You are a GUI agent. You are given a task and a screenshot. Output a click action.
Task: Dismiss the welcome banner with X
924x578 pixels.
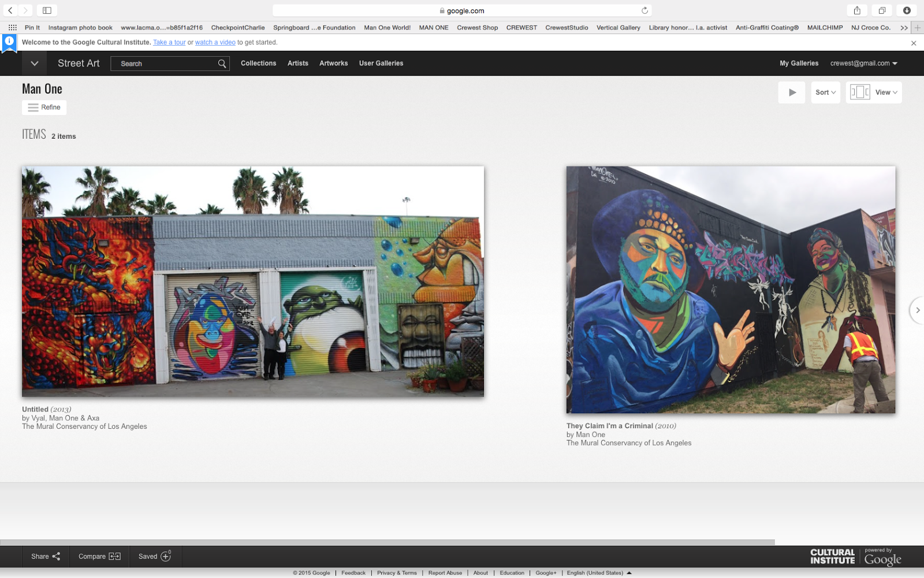point(914,43)
